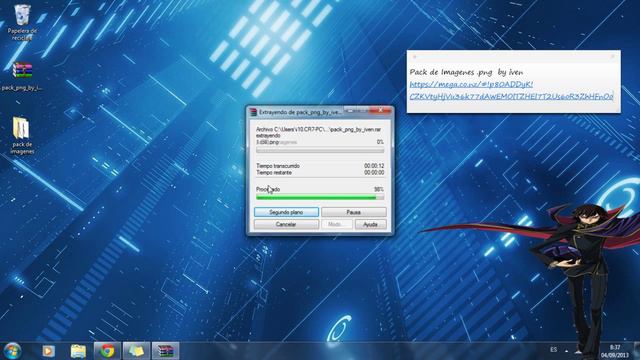Click the dialog title 'Extrayendo de pack_png_by_ive...'
Screen dimensions: 640x360
point(300,112)
